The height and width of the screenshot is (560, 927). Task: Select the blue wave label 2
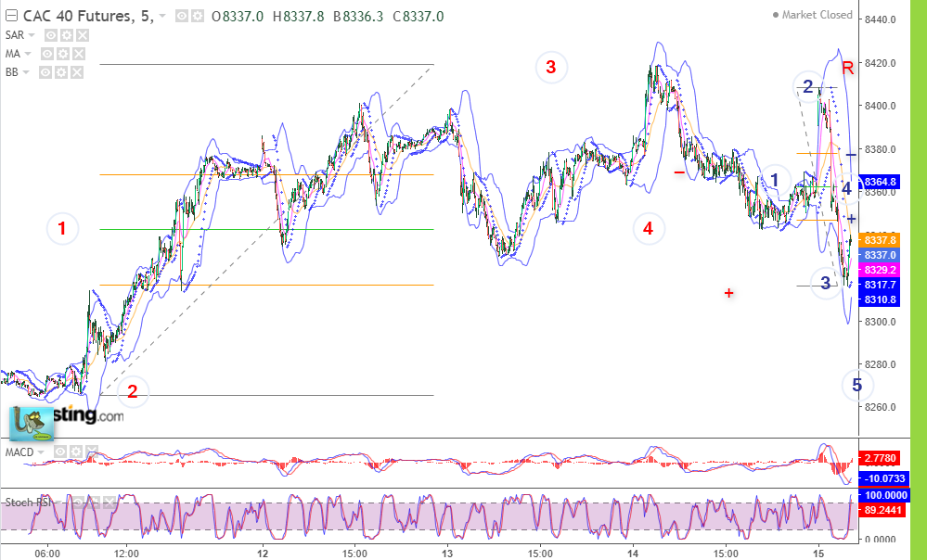[x=808, y=86]
